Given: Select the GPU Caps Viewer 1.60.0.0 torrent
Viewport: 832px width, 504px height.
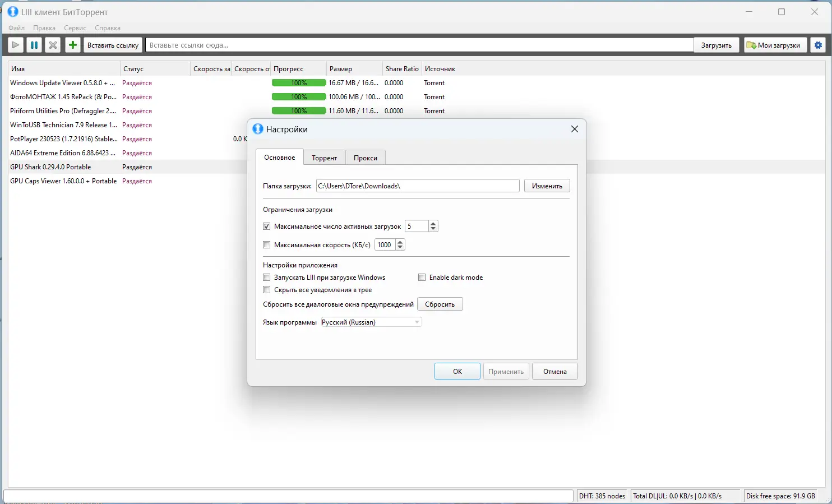Looking at the screenshot, I should pyautogui.click(x=63, y=181).
